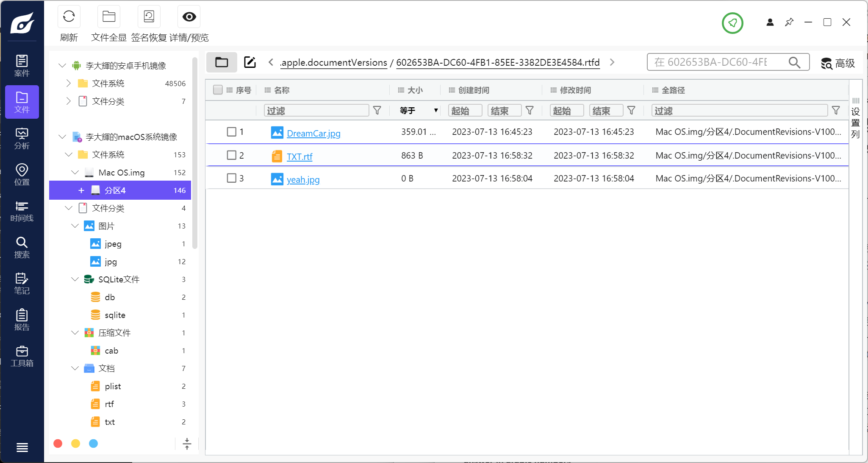
Task: Tick the checkbox for the TXT.rtf row
Action: pyautogui.click(x=231, y=155)
